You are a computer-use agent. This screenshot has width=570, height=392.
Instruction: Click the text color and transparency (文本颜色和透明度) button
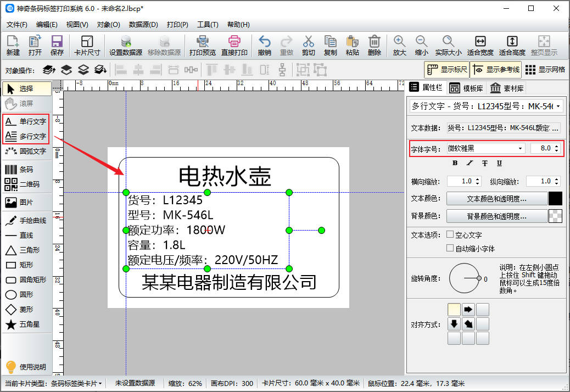[x=496, y=199]
